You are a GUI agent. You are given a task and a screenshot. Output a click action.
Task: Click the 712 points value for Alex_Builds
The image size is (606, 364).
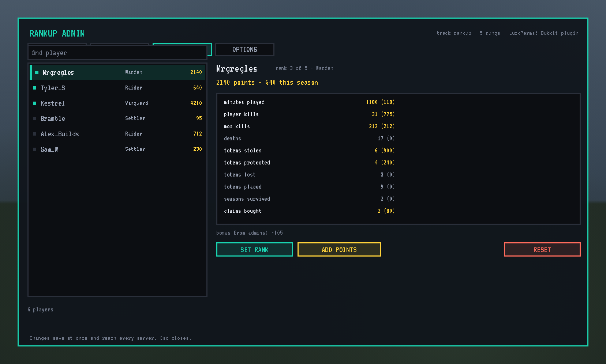click(x=198, y=134)
